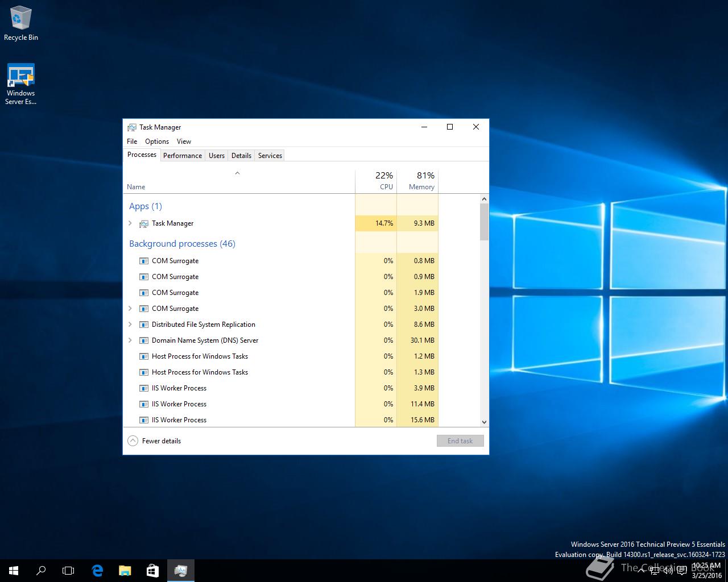This screenshot has width=728, height=582.
Task: Maximize the Task Manager window
Action: click(x=450, y=127)
